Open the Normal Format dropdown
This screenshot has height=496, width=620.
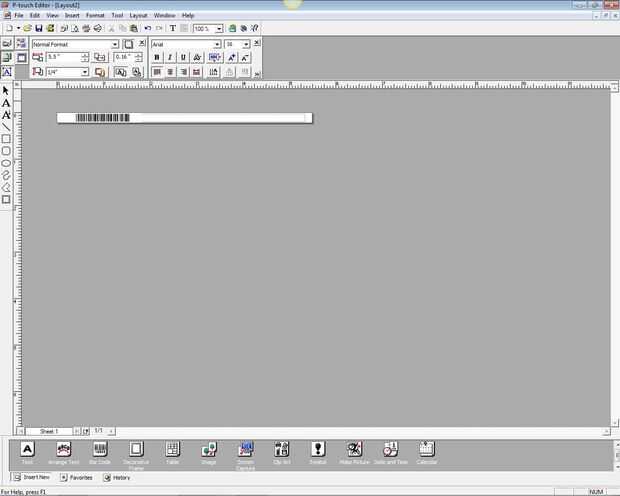coord(115,44)
